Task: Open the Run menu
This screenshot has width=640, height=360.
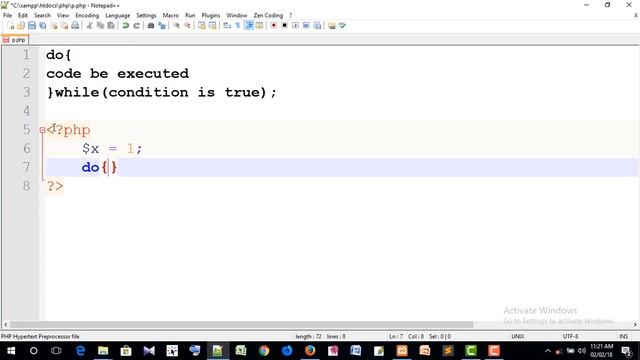Action: click(x=190, y=16)
